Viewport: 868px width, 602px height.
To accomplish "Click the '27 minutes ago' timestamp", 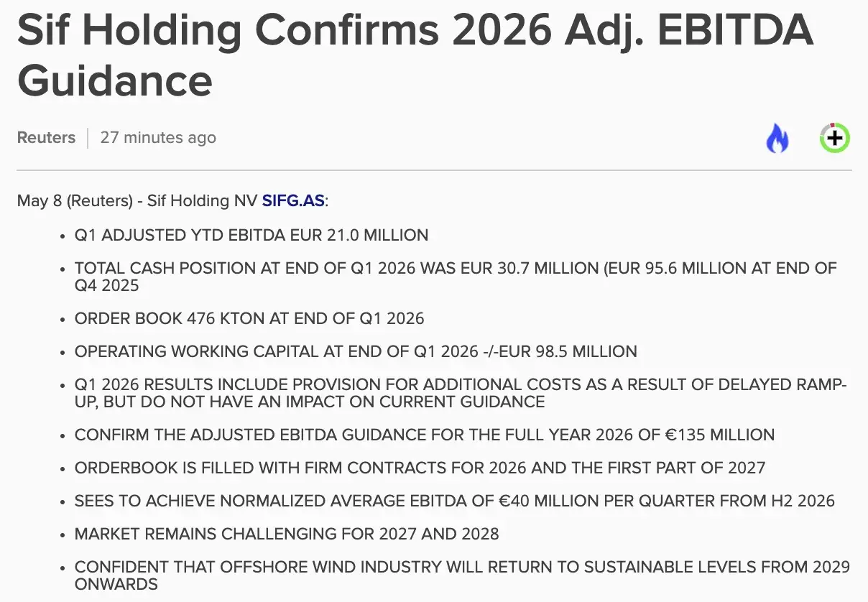I will 158,137.
